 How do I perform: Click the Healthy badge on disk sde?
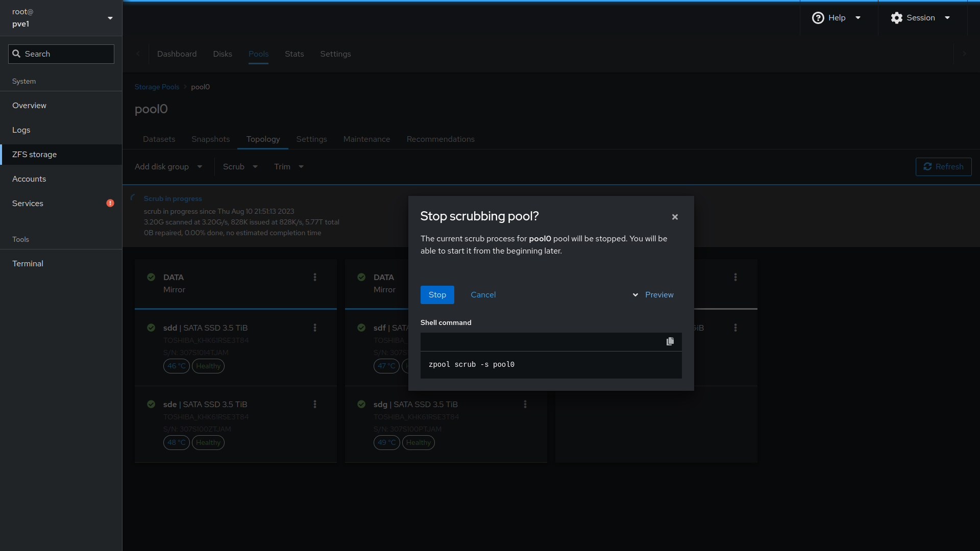point(208,442)
